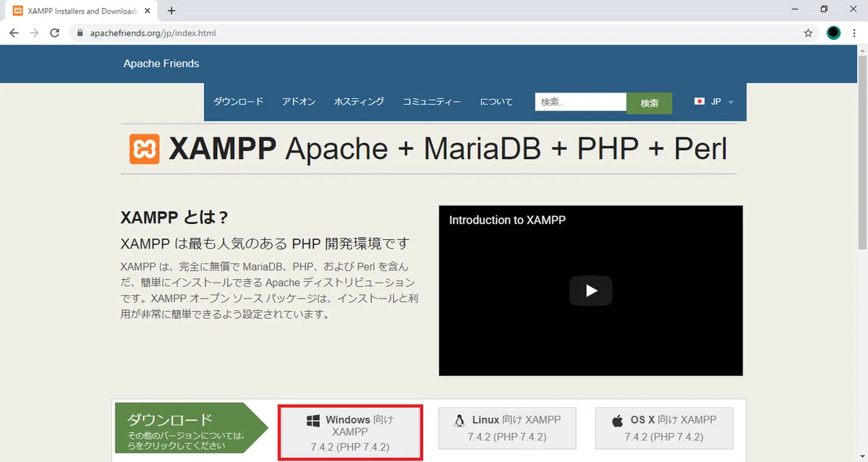Viewport: 868px width, 462px height.
Task: Reload the page with the refresh icon
Action: pos(54,33)
